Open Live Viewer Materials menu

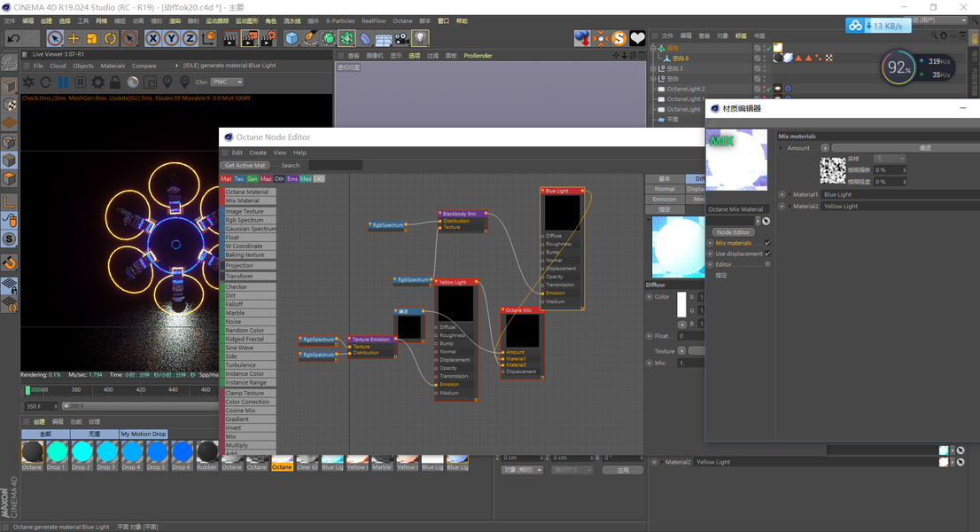coord(113,66)
